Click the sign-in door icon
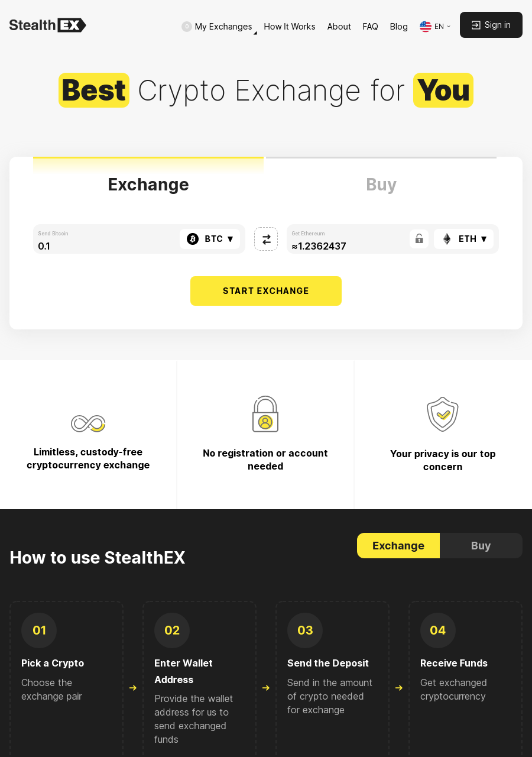This screenshot has width=532, height=757. tap(476, 25)
